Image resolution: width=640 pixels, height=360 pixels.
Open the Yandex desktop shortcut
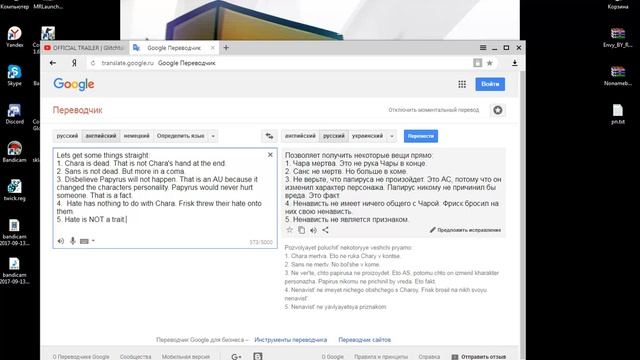pos(14,37)
